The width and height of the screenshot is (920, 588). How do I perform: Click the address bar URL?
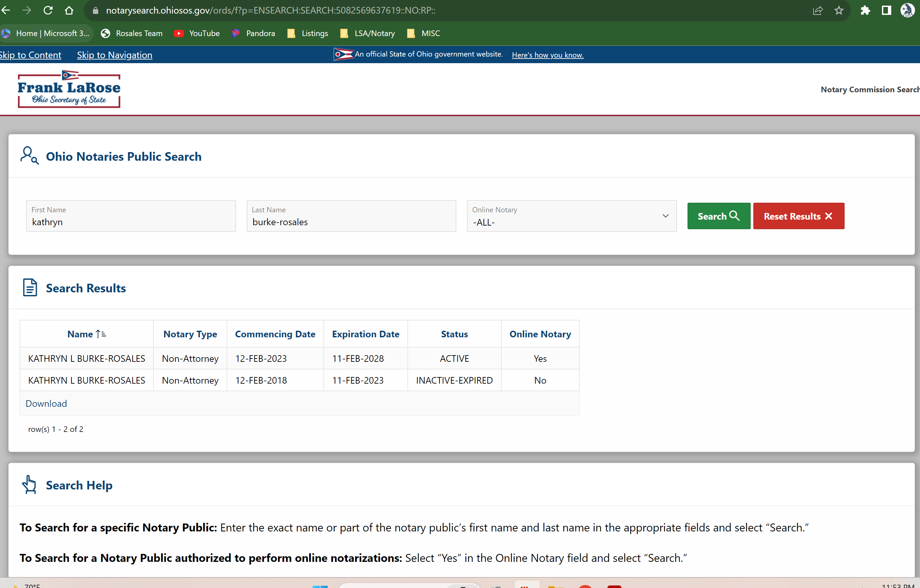[x=271, y=10]
